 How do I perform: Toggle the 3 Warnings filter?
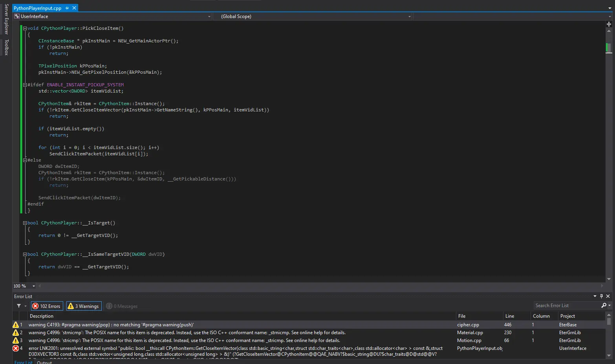point(84,306)
